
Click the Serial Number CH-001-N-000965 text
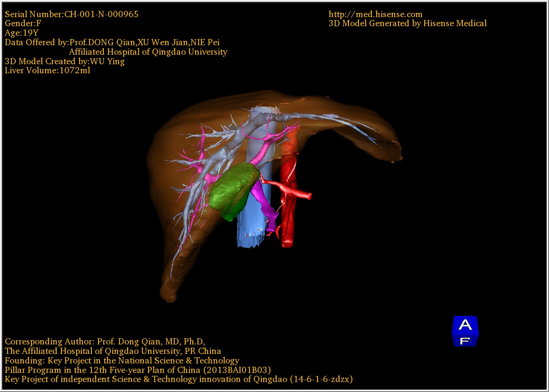point(71,14)
